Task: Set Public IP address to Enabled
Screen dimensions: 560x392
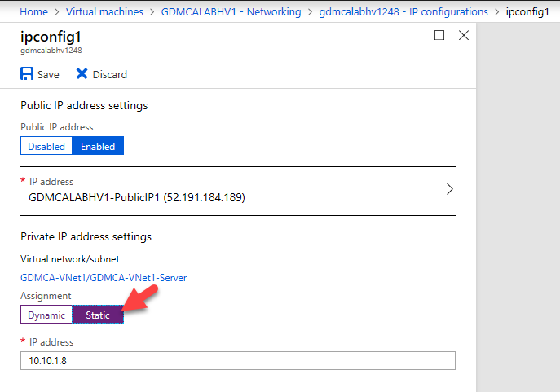Action: click(x=98, y=146)
